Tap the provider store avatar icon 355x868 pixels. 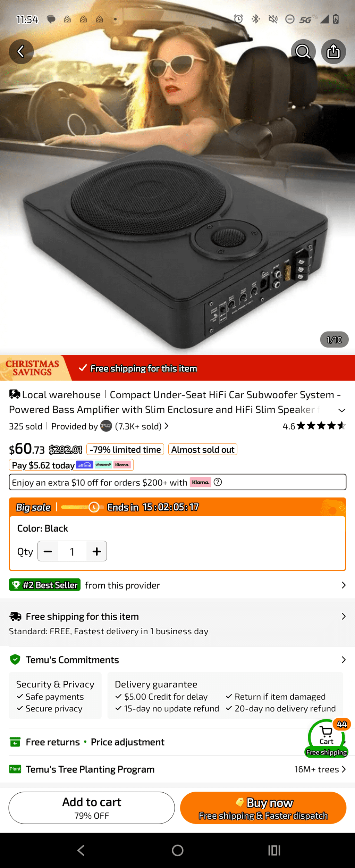tap(106, 426)
